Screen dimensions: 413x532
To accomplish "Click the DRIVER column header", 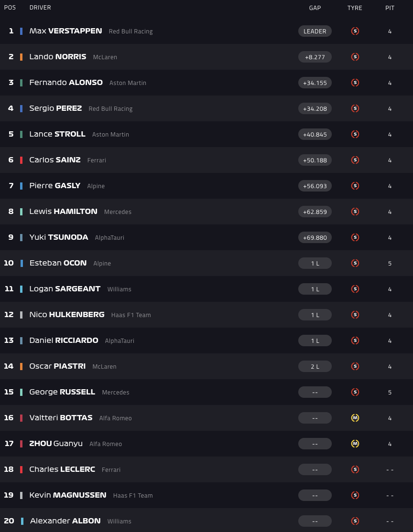I will (40, 8).
